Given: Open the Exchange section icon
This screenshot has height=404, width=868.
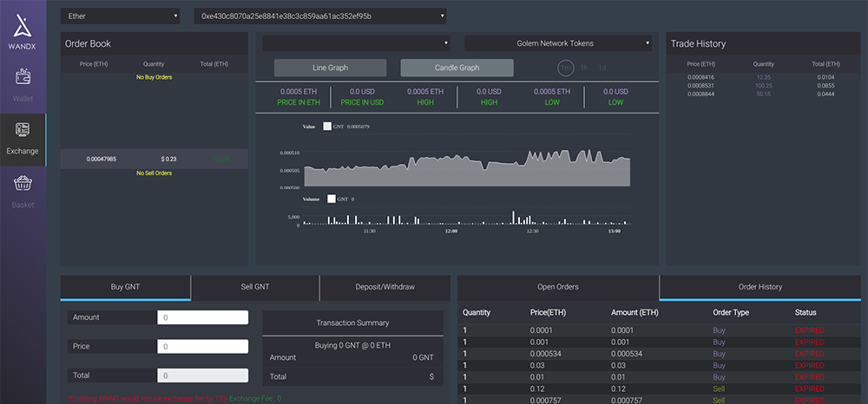Looking at the screenshot, I should pos(23,130).
